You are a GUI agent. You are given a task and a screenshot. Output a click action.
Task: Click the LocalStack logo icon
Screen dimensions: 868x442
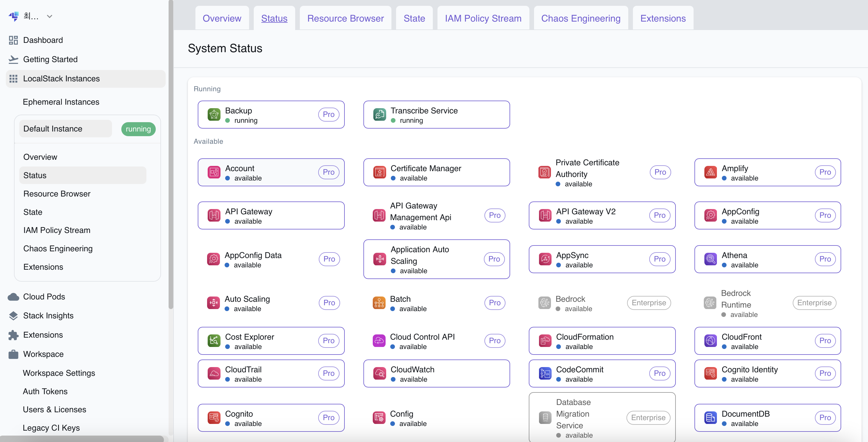coord(13,16)
